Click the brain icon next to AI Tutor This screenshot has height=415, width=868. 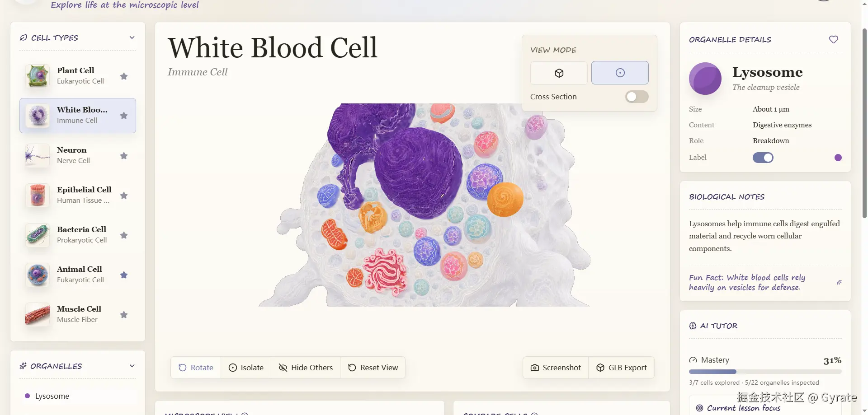[693, 326]
